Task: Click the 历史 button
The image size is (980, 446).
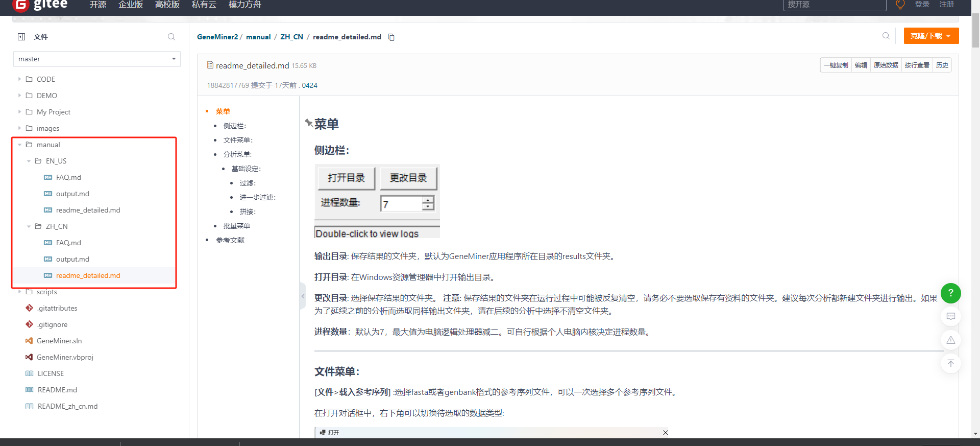Action: point(942,65)
